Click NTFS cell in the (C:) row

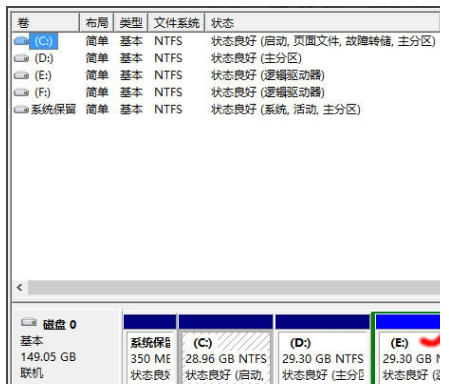click(168, 41)
